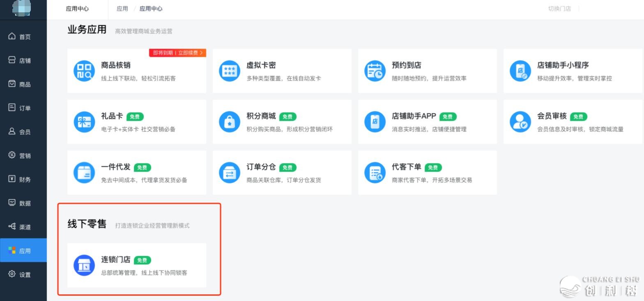Click text 消息实时推送，店铺便捷管理
The image size is (644, 301).
pyautogui.click(x=429, y=129)
